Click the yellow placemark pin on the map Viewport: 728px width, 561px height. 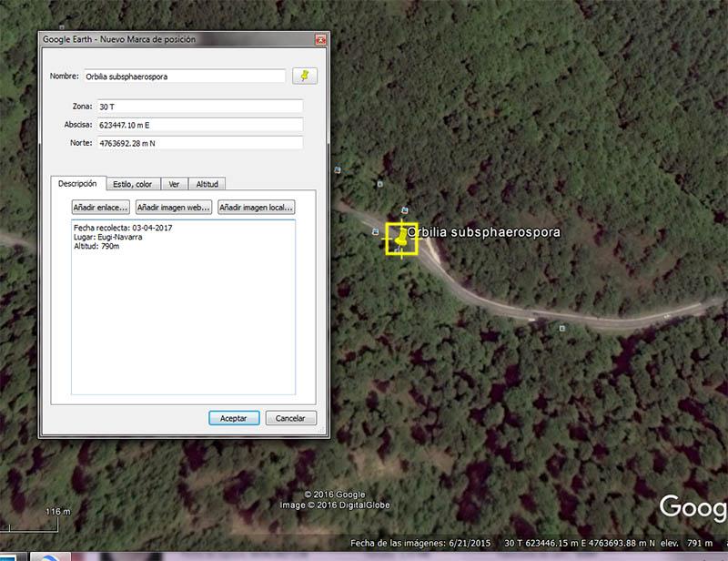coord(401,239)
